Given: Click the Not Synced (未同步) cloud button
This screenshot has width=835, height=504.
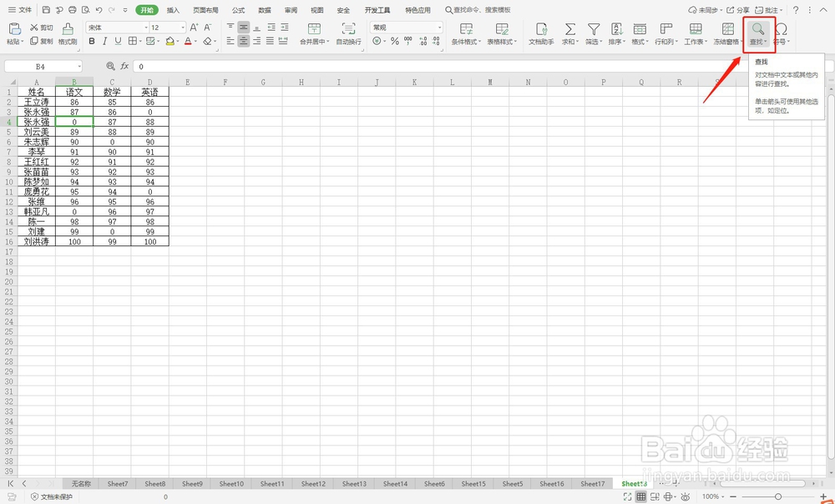Looking at the screenshot, I should point(705,10).
